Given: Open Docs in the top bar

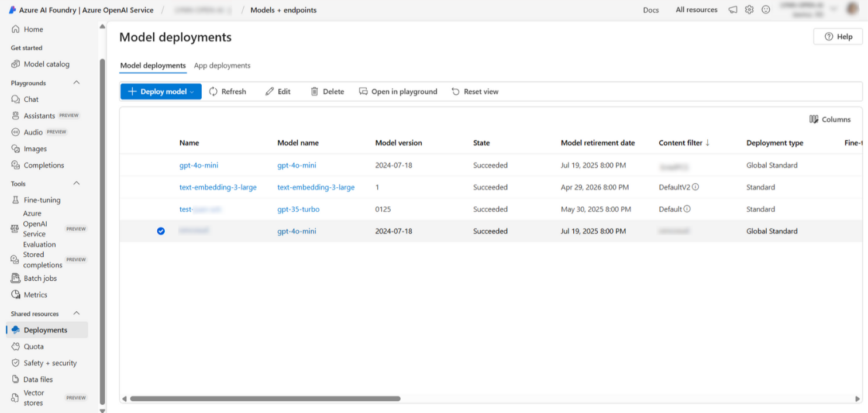Looking at the screenshot, I should 651,10.
